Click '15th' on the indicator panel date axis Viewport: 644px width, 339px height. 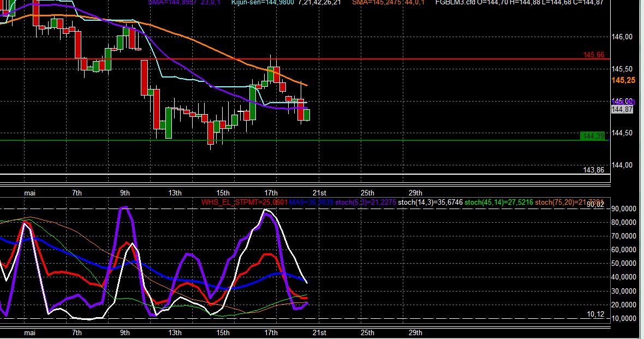click(223, 333)
